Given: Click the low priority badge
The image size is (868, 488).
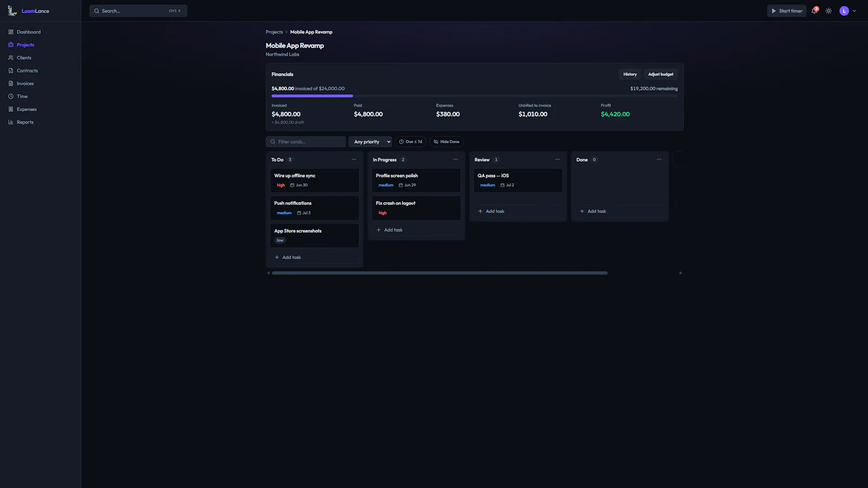Looking at the screenshot, I should (x=280, y=240).
